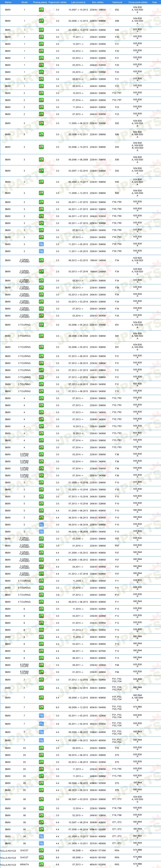The width and height of the screenshot is (161, 868).
Task: Click petrol icon in 5 Touring 11.2009 row
Action: click(41, 581)
